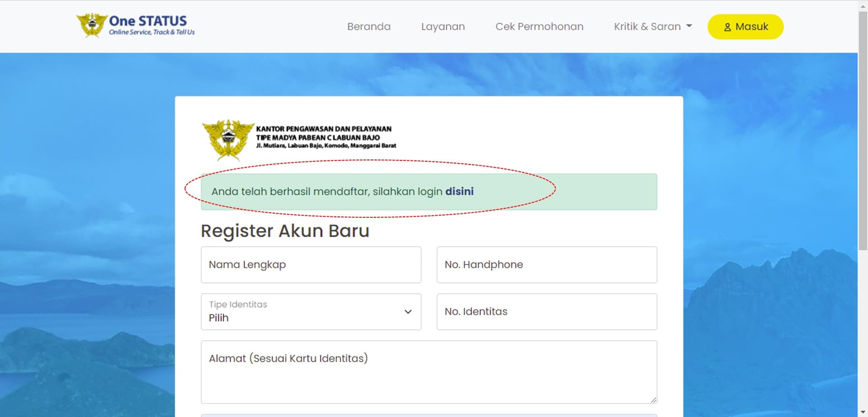The width and height of the screenshot is (868, 417).
Task: Select the No. Identitas input
Action: (x=546, y=312)
